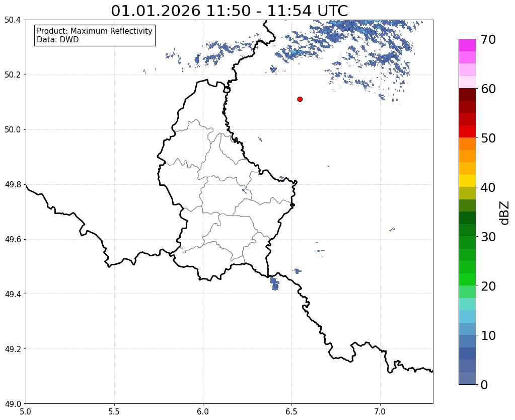Click the yellow 40 dBZ colorbar swatch
This screenshot has width=515, height=420.
coord(467,181)
